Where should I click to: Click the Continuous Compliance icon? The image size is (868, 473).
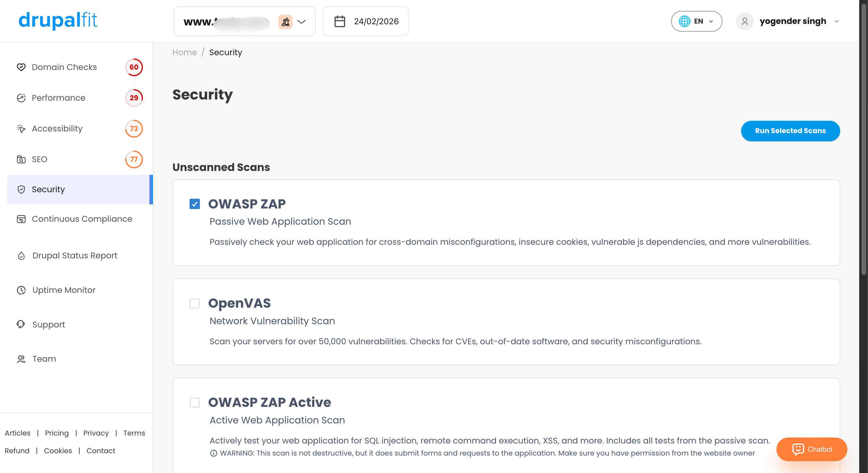click(x=21, y=219)
